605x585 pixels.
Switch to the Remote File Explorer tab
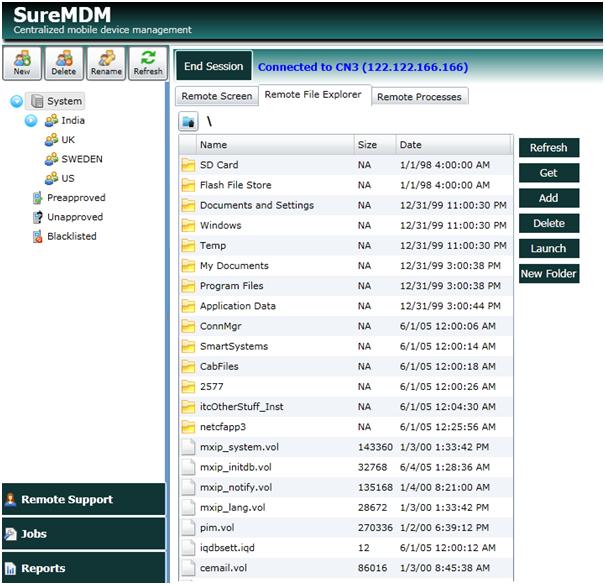pyautogui.click(x=313, y=95)
